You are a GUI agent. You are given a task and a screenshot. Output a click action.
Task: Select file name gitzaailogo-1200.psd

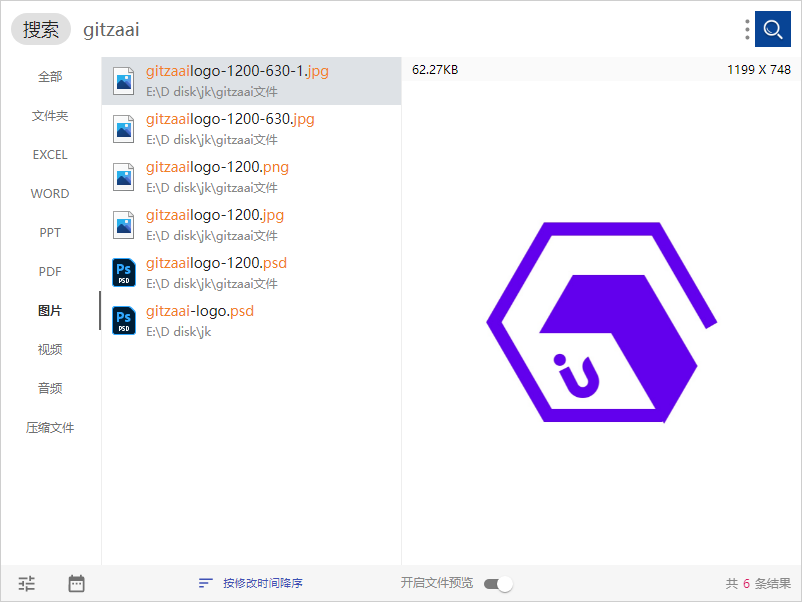click(x=216, y=263)
